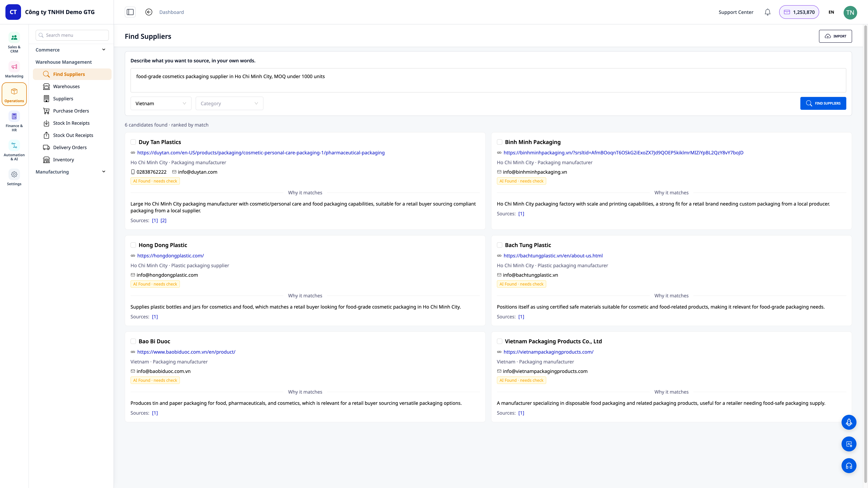Open the Category dropdown

(x=229, y=103)
